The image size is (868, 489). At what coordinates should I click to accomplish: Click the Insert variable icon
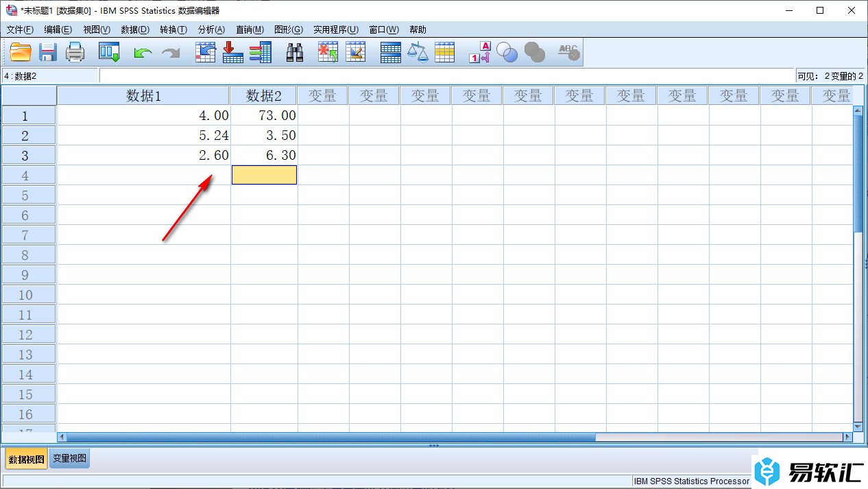[355, 52]
